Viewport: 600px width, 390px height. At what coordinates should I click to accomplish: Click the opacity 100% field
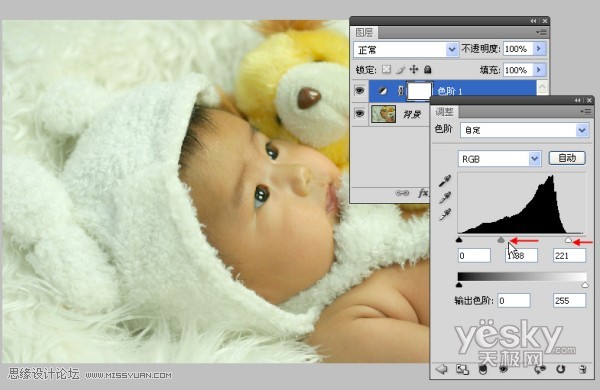[x=518, y=49]
